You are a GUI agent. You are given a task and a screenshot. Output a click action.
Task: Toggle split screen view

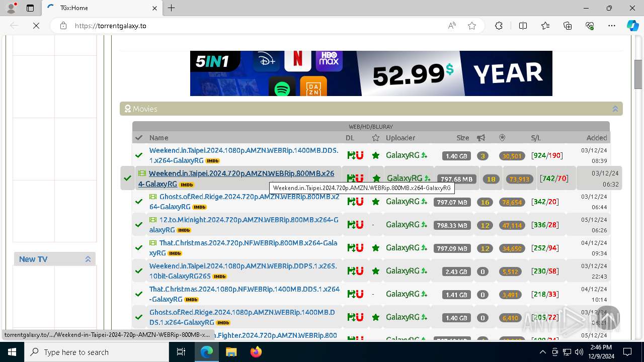[x=523, y=26]
